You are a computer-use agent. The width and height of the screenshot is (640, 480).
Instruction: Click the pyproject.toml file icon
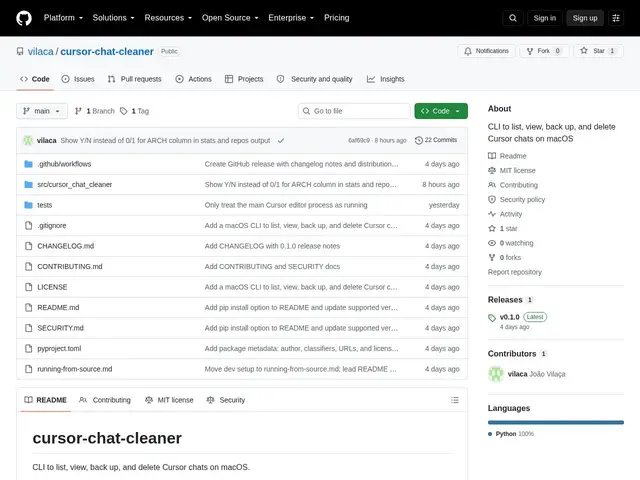[x=28, y=348]
